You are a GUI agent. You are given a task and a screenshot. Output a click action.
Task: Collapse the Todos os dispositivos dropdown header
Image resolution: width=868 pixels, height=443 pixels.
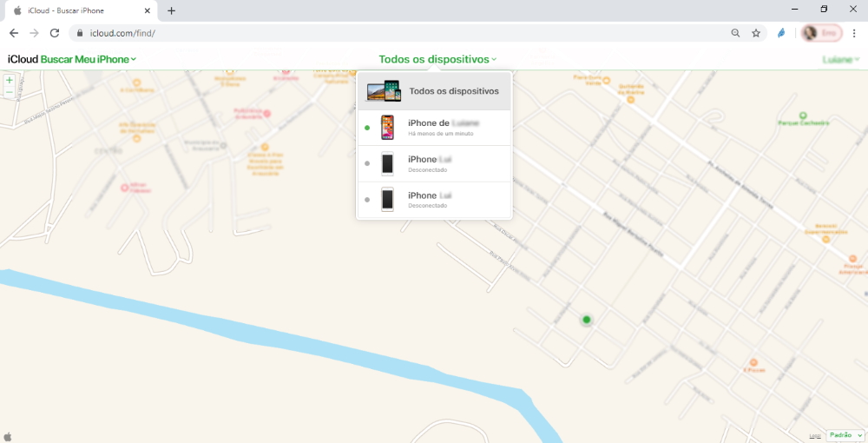[437, 59]
